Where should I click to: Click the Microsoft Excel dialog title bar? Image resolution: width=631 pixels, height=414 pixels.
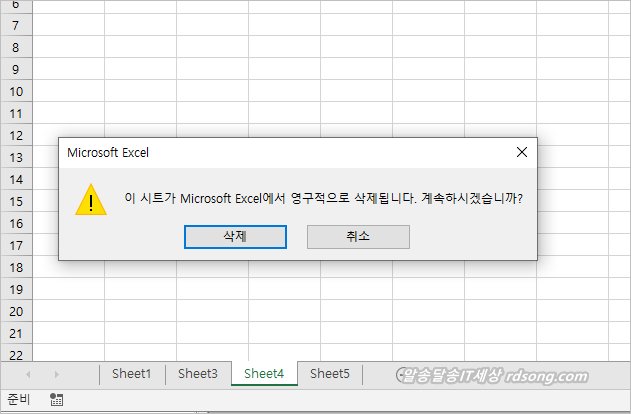click(x=280, y=153)
